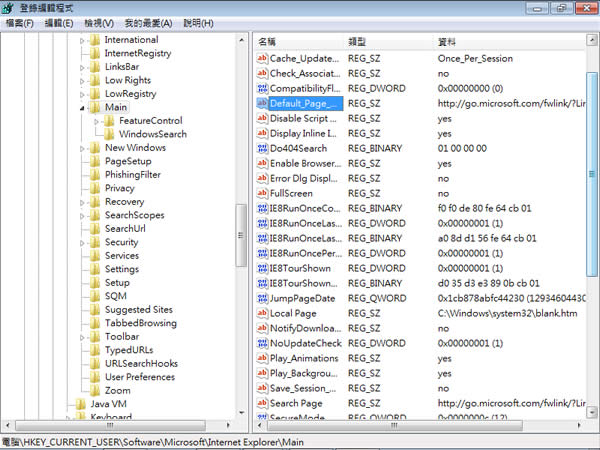Click the FullScreen string value icon
Screen dimensions: 600x450
coord(262,193)
